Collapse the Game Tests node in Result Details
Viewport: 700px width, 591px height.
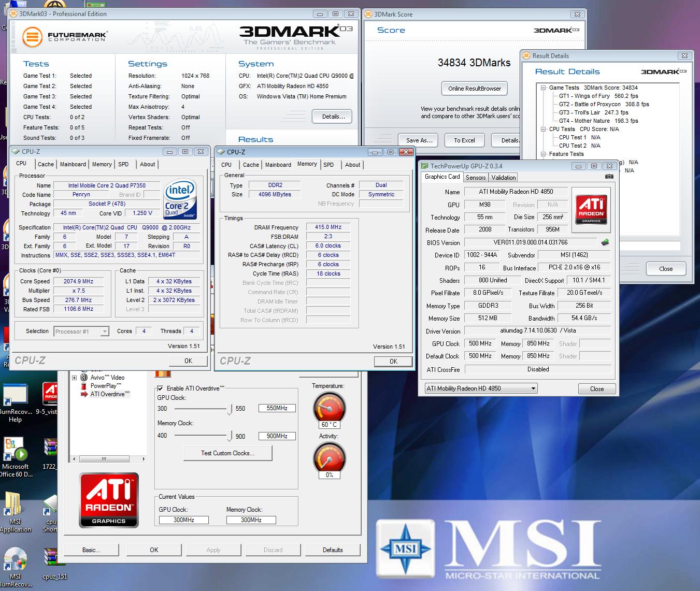544,88
